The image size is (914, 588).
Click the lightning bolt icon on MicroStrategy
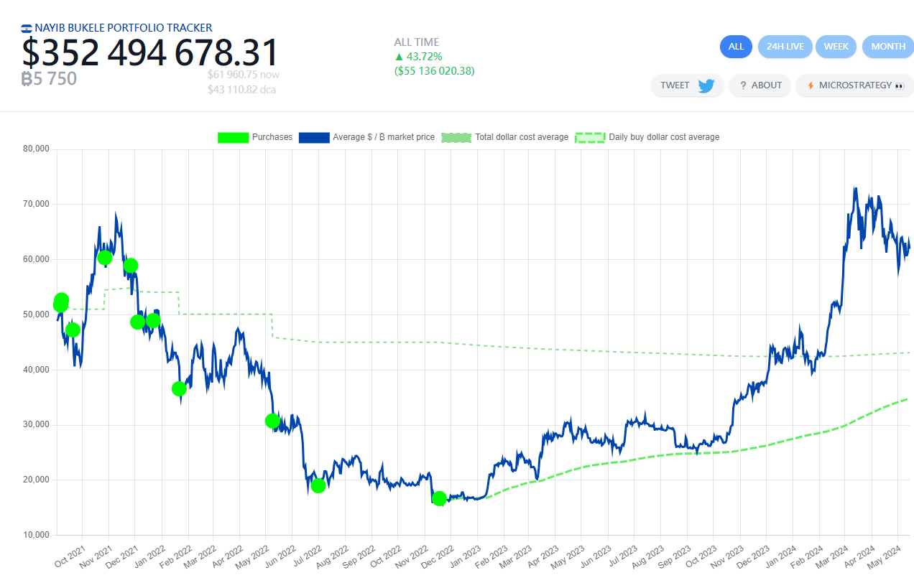811,85
